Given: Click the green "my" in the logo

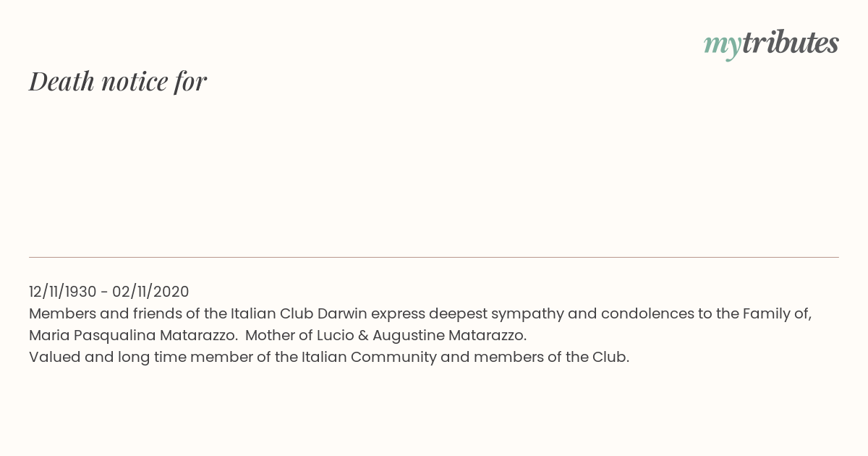Looking at the screenshot, I should click(x=722, y=46).
